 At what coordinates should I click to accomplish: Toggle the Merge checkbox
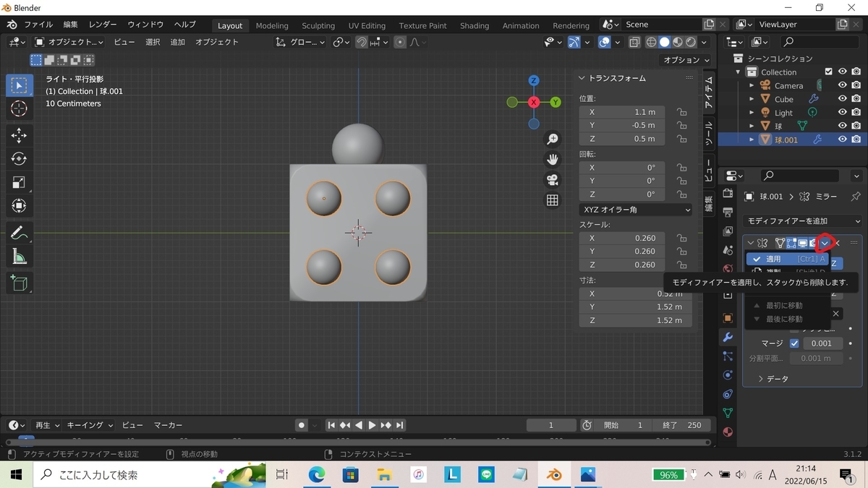(x=794, y=343)
